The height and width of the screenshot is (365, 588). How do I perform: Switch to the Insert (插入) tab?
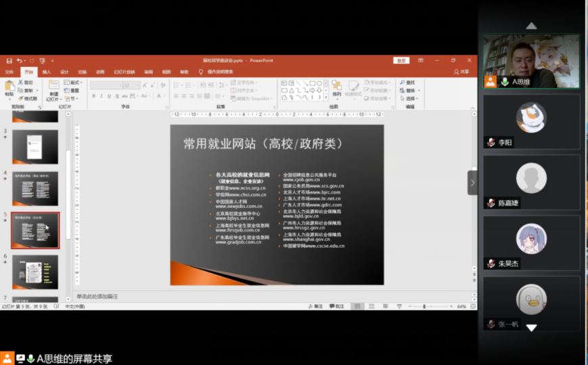(x=47, y=72)
